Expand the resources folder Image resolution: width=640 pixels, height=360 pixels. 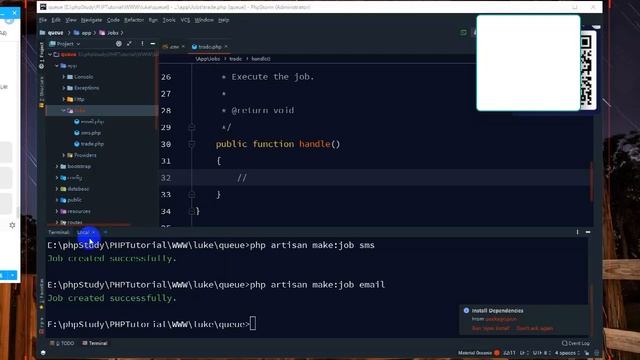pyautogui.click(x=57, y=211)
